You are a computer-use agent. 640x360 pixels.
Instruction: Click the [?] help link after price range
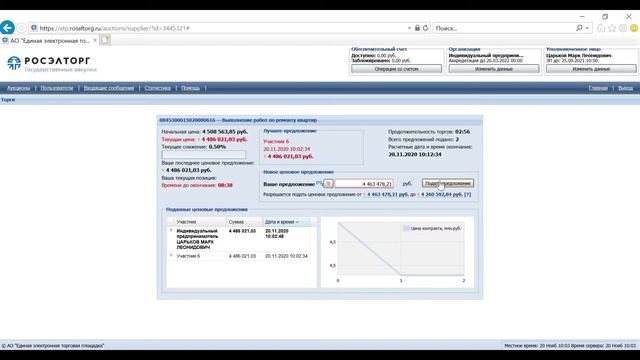click(467, 195)
